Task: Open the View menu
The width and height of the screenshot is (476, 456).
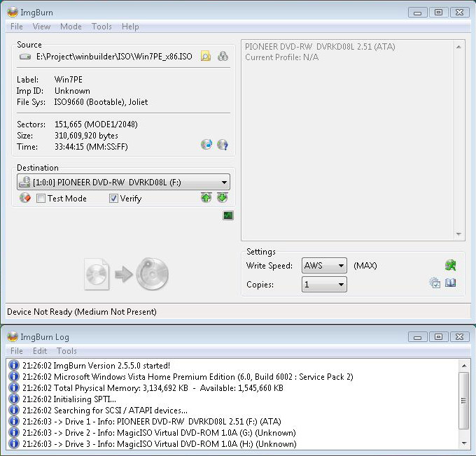Action: point(41,27)
